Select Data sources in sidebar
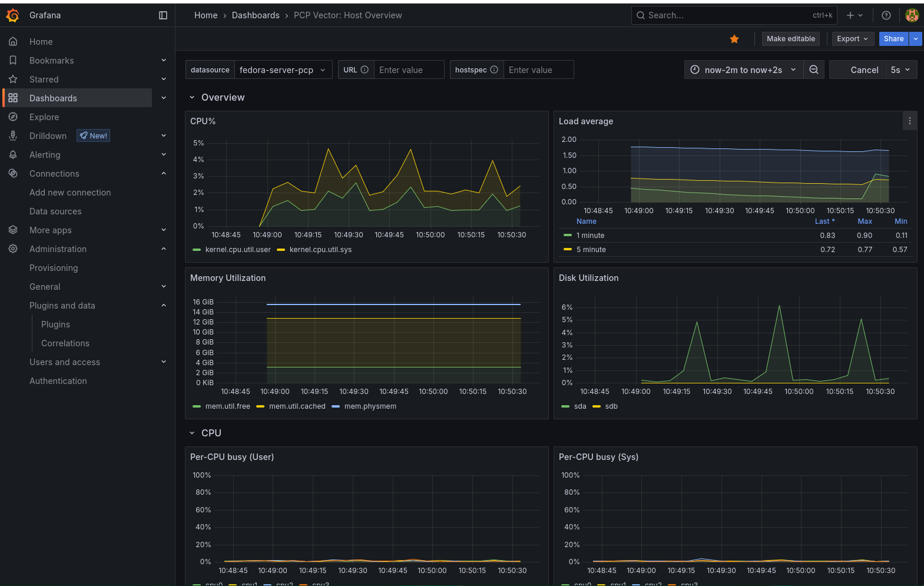This screenshot has width=924, height=586. click(55, 211)
